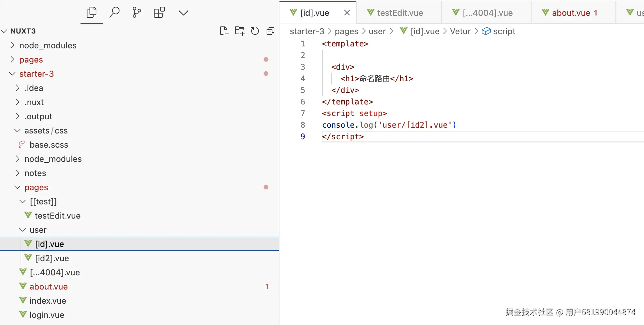
Task: Click the Vue icon on the testEdit.vue tab
Action: [371, 12]
